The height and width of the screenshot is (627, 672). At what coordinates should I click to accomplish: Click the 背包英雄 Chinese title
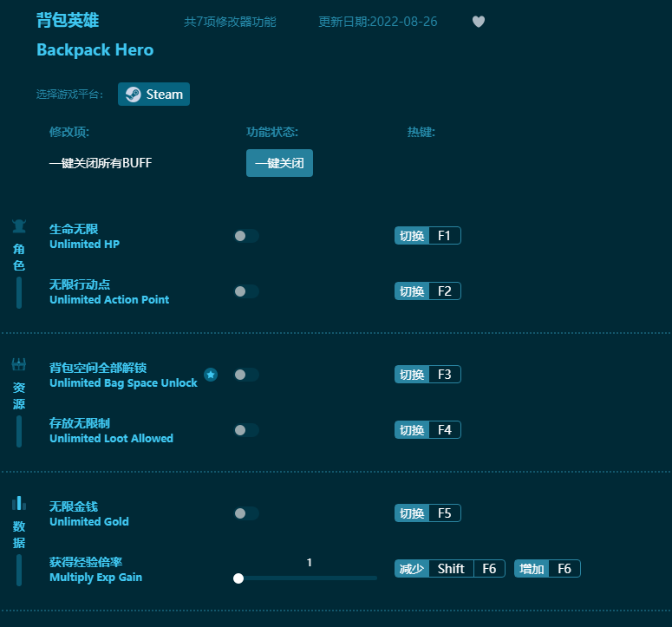point(68,20)
